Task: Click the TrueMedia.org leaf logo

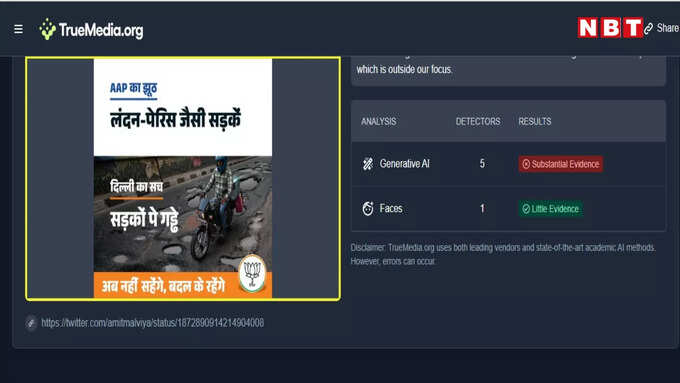Action: click(47, 29)
